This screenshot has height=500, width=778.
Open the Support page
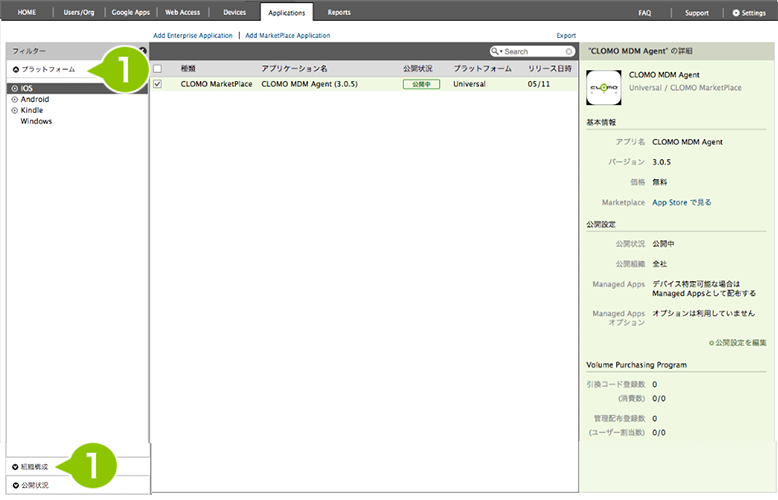coord(697,13)
